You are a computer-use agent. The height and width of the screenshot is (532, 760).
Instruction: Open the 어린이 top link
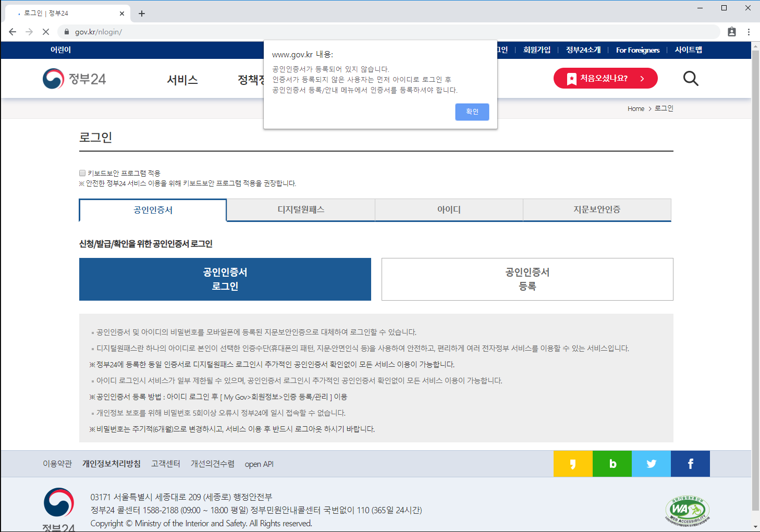click(60, 50)
